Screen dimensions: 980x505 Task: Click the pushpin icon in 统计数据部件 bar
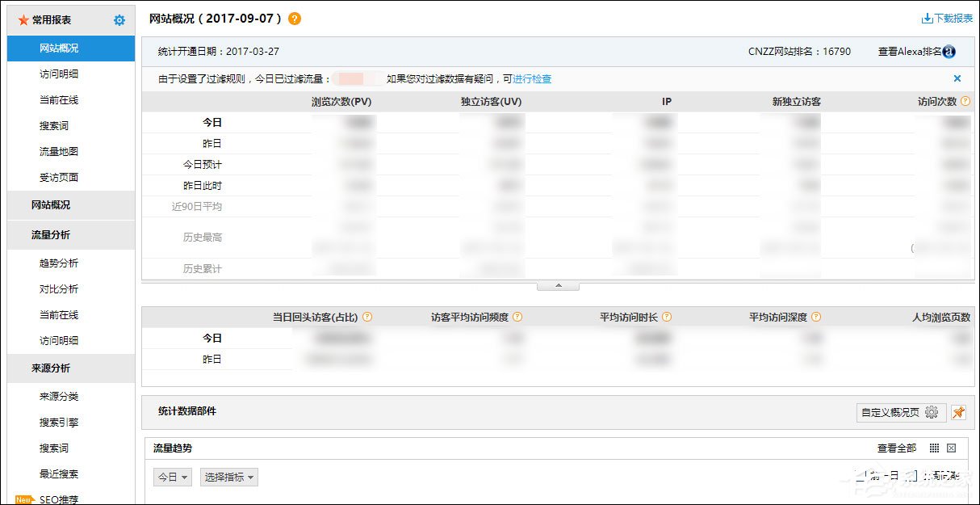pos(957,412)
